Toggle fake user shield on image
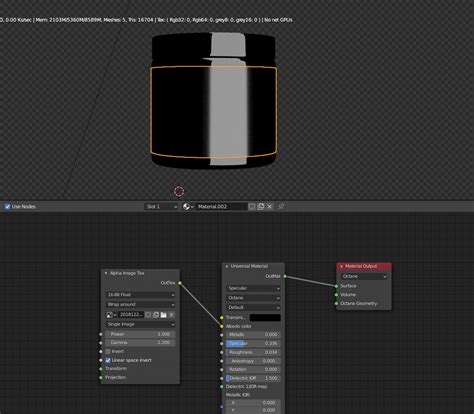 [148, 315]
